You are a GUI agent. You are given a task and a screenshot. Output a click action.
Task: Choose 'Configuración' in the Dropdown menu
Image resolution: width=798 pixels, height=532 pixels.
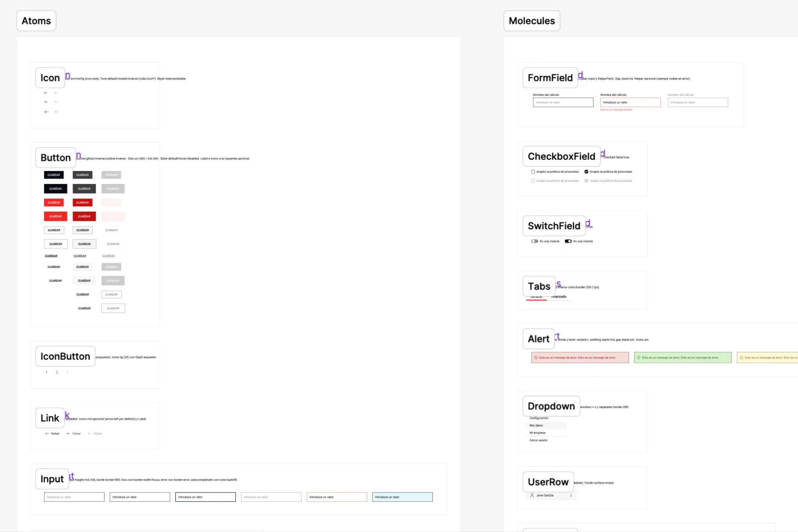click(x=539, y=418)
